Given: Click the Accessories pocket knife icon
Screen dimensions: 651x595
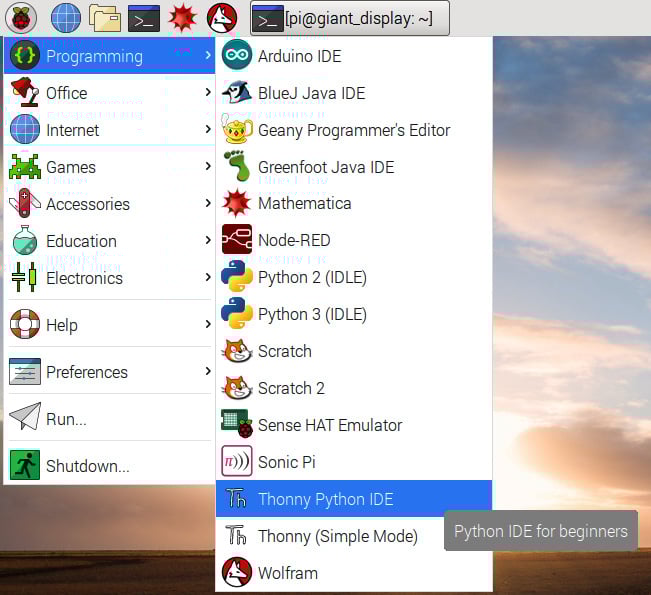Looking at the screenshot, I should click(x=25, y=203).
